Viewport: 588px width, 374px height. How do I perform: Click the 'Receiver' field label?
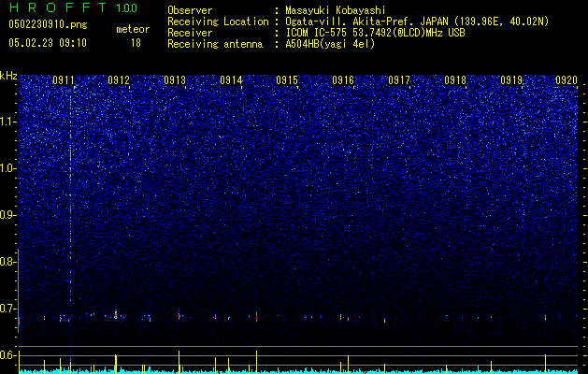(x=190, y=33)
